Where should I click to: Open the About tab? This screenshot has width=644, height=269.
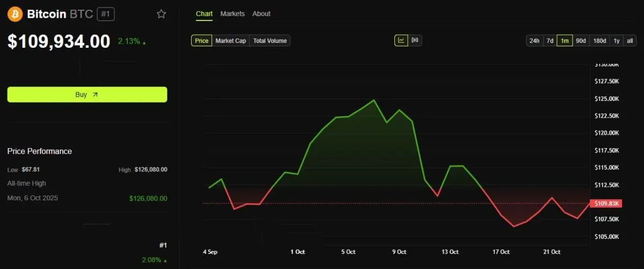[x=261, y=13]
